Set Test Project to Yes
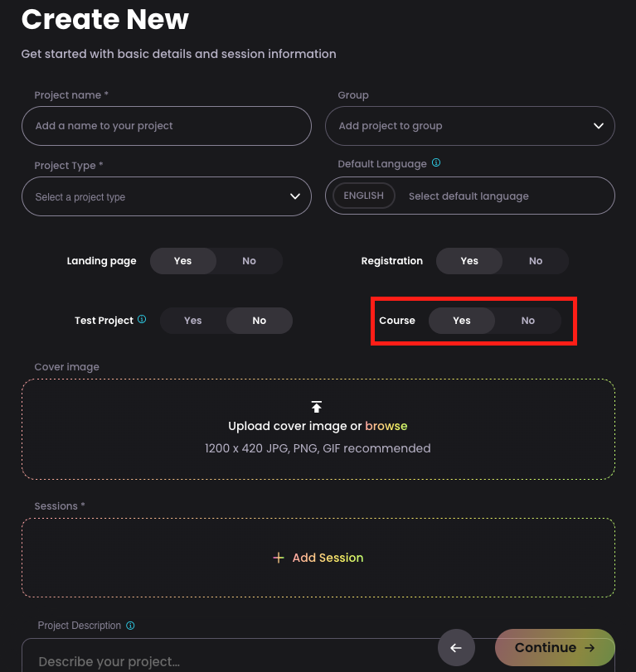The height and width of the screenshot is (672, 636). [x=193, y=321]
